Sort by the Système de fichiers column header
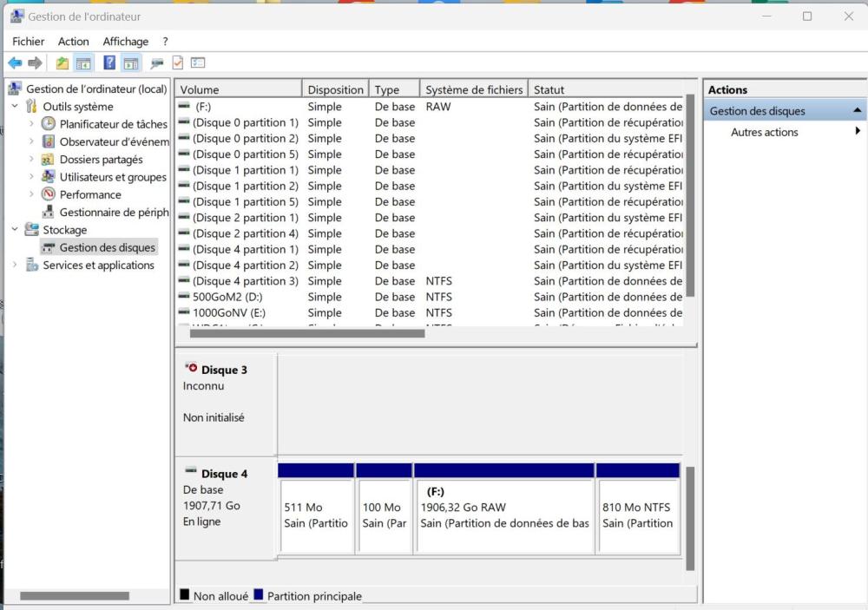 point(473,89)
